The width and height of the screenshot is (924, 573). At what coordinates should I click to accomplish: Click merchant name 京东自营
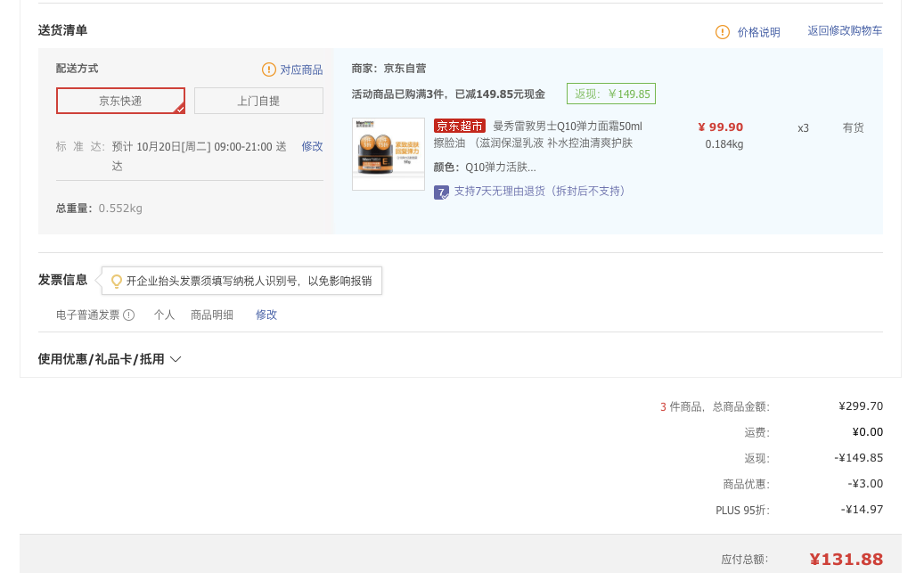click(x=405, y=69)
